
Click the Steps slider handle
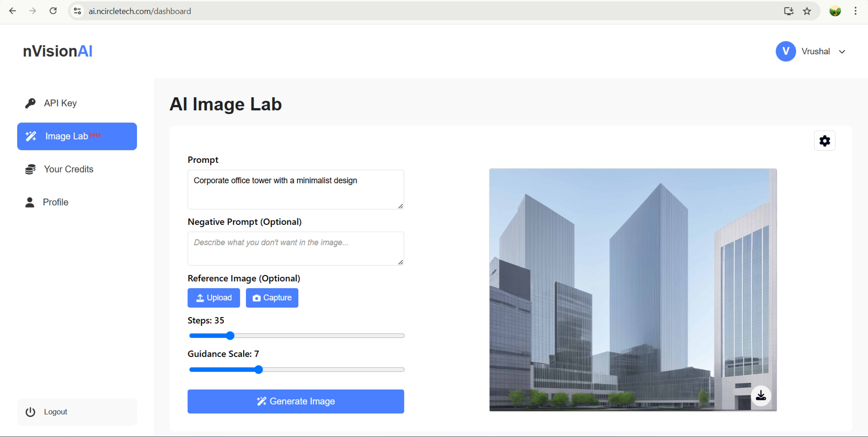pyautogui.click(x=230, y=336)
